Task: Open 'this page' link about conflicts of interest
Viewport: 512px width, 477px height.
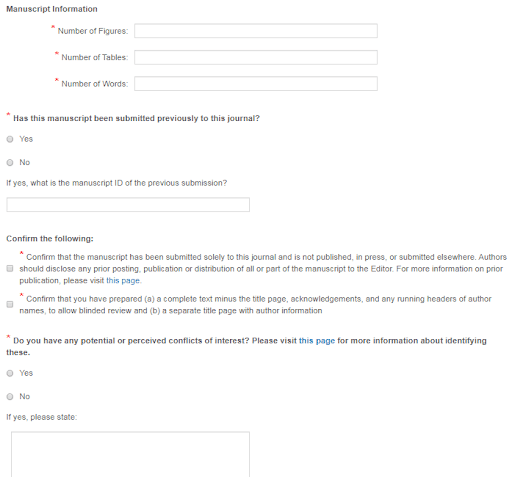Action: pos(317,341)
